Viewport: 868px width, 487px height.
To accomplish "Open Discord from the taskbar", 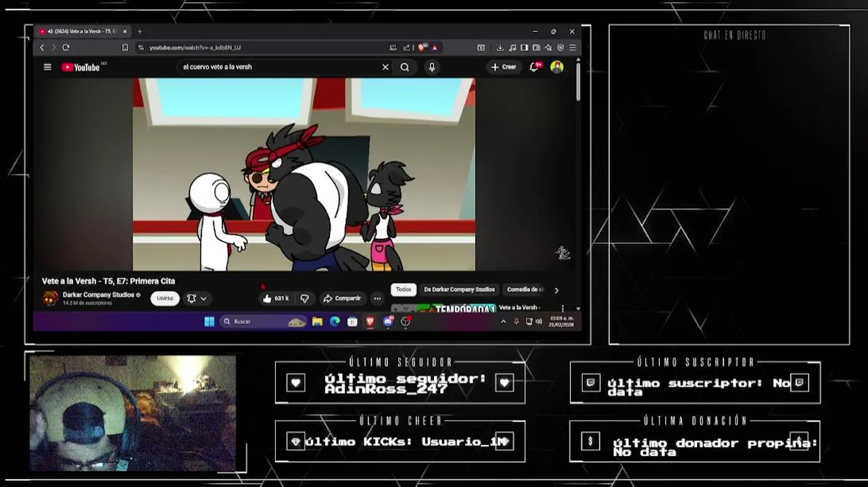I will point(388,322).
